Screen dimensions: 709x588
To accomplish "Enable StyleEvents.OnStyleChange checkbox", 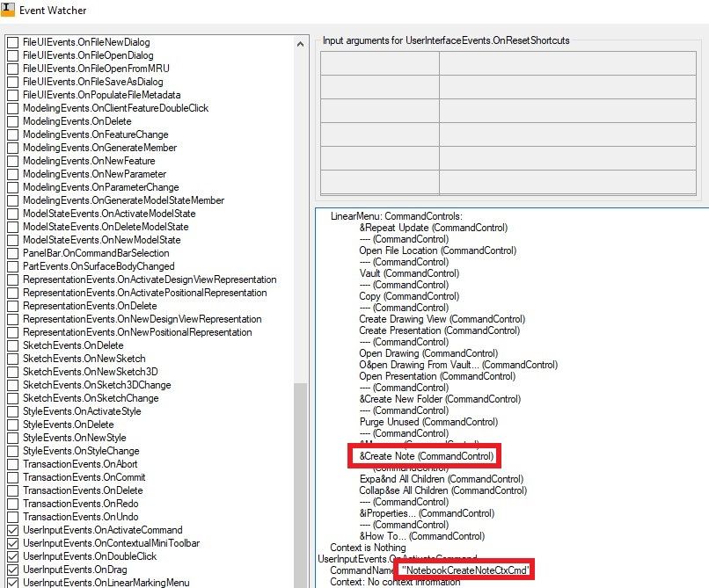I will pos(12,451).
